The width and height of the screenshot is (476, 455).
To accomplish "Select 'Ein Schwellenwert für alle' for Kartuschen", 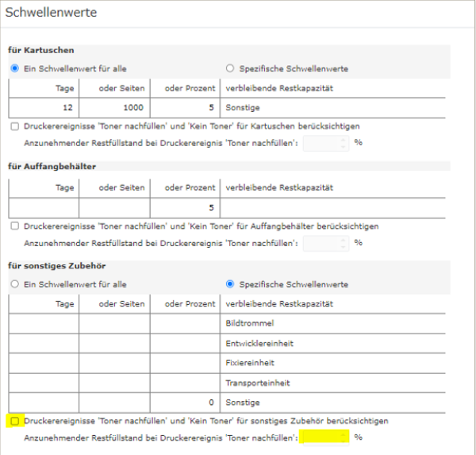I will pos(14,68).
